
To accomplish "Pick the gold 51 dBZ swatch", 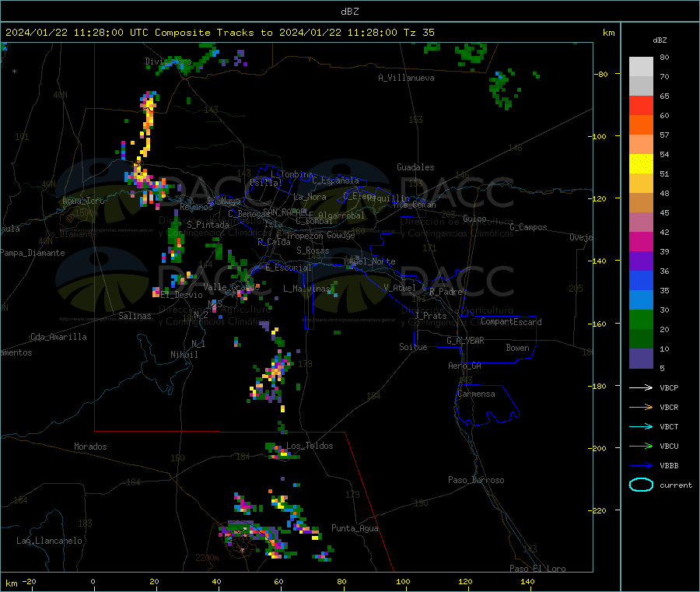I will click(641, 184).
